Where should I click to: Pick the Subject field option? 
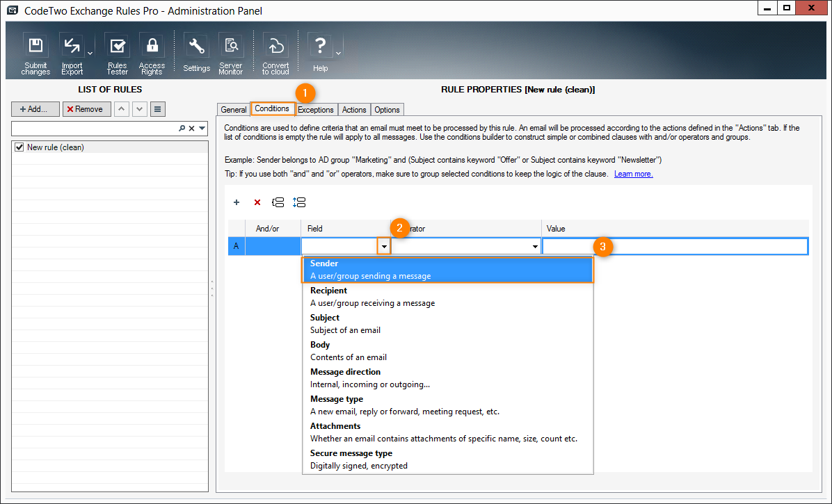pyautogui.click(x=447, y=324)
